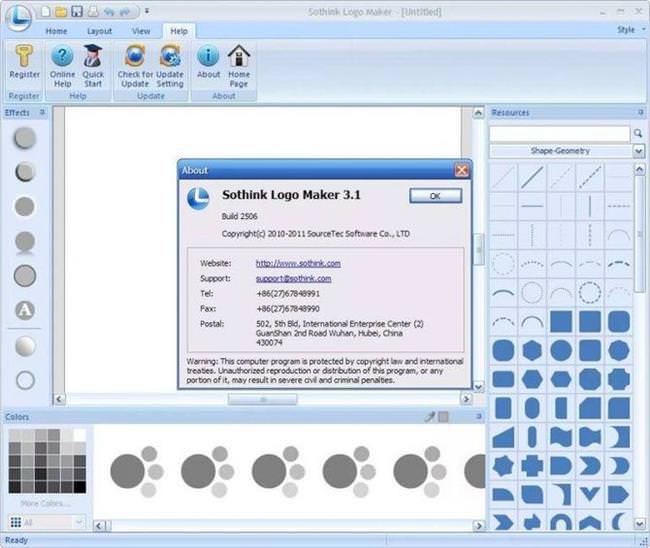Click OK in the About dialog
This screenshot has width=650, height=548.
(435, 196)
